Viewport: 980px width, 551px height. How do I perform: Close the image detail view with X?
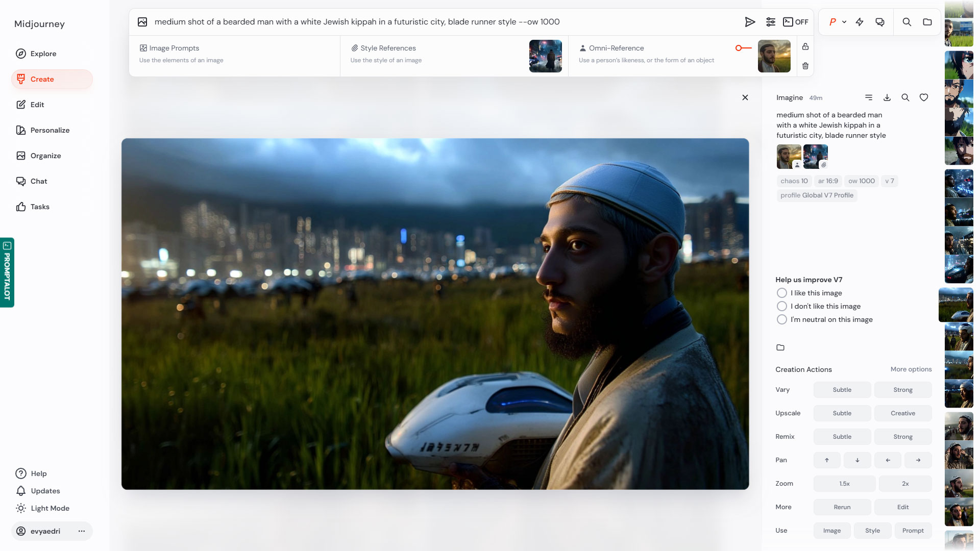pos(745,97)
